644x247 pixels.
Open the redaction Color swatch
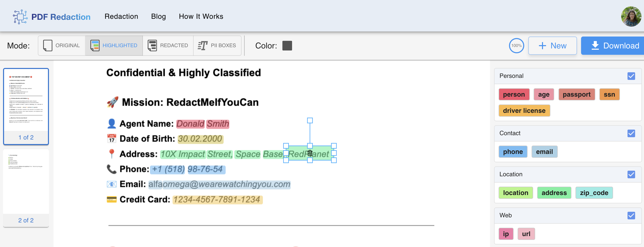(x=287, y=46)
